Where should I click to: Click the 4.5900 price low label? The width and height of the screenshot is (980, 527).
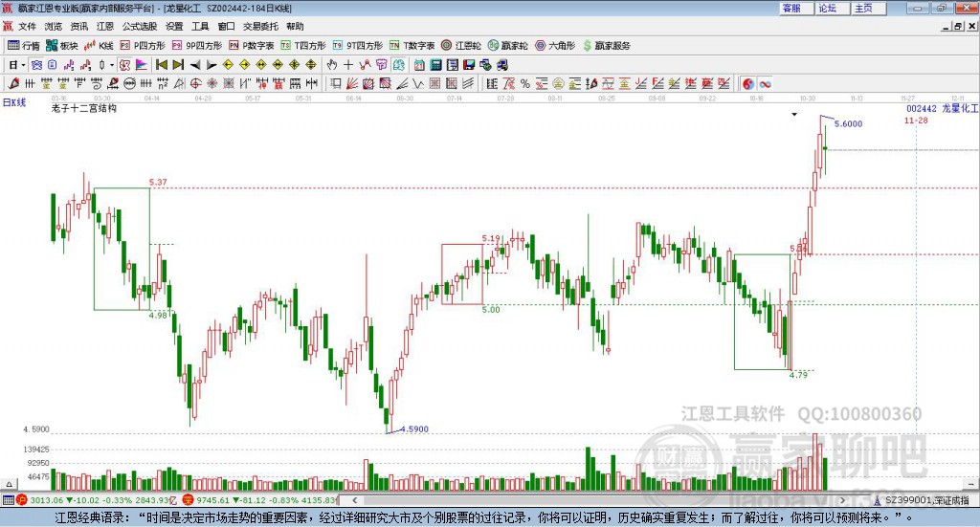(x=414, y=429)
